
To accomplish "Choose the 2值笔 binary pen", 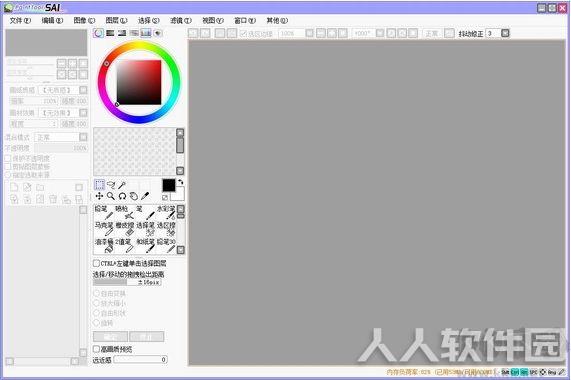I will (x=125, y=245).
